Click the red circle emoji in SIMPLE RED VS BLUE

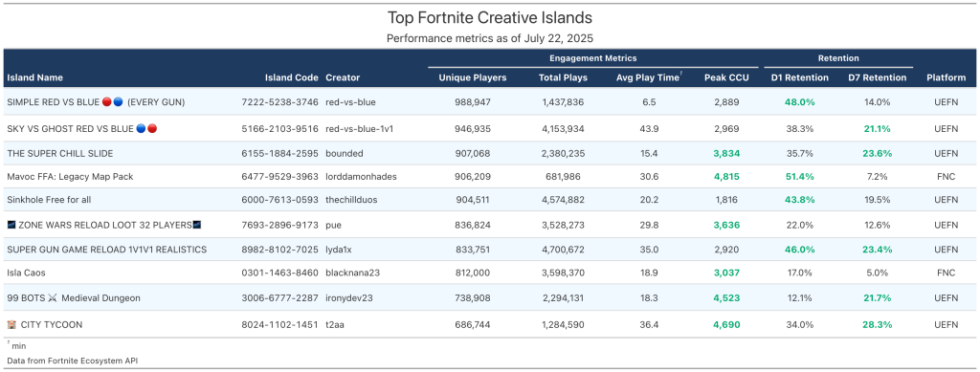click(107, 101)
